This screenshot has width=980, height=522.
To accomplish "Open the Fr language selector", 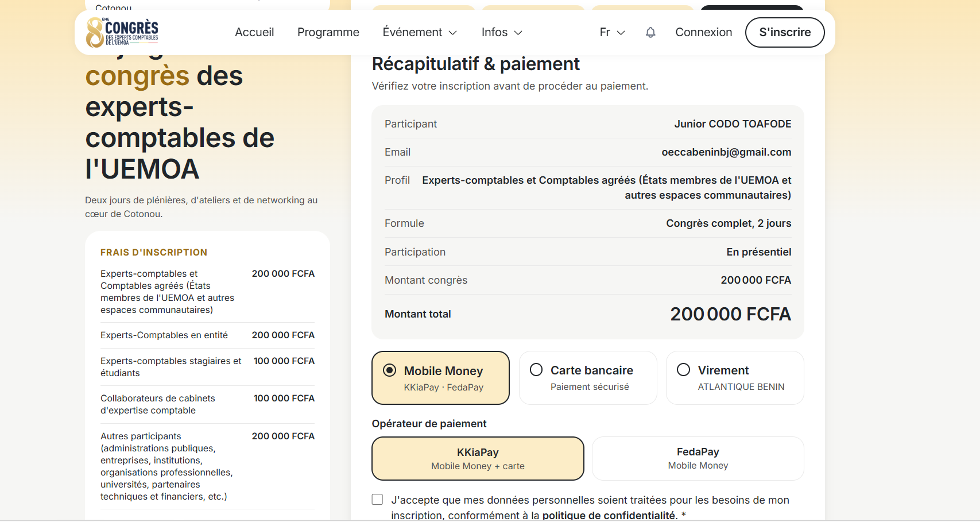I will click(x=612, y=32).
